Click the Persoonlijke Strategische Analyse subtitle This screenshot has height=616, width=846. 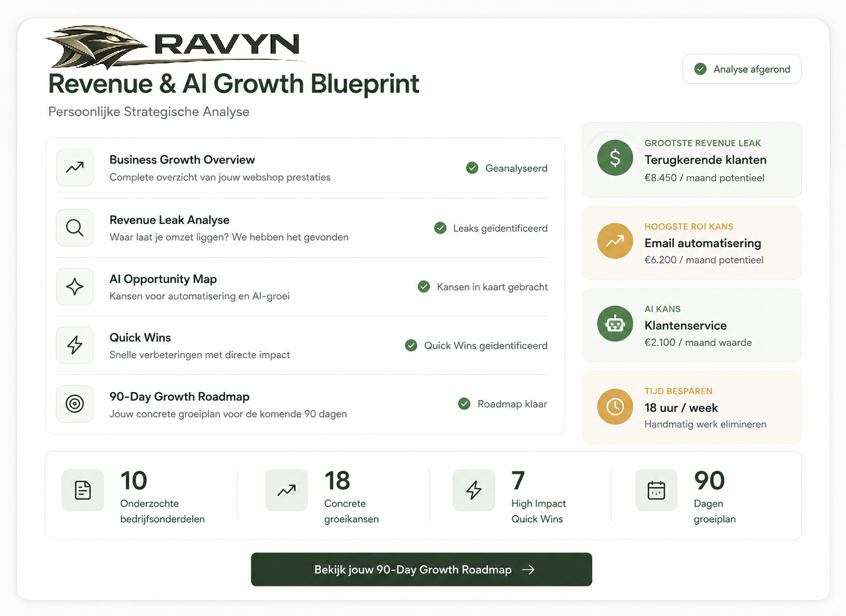(148, 112)
